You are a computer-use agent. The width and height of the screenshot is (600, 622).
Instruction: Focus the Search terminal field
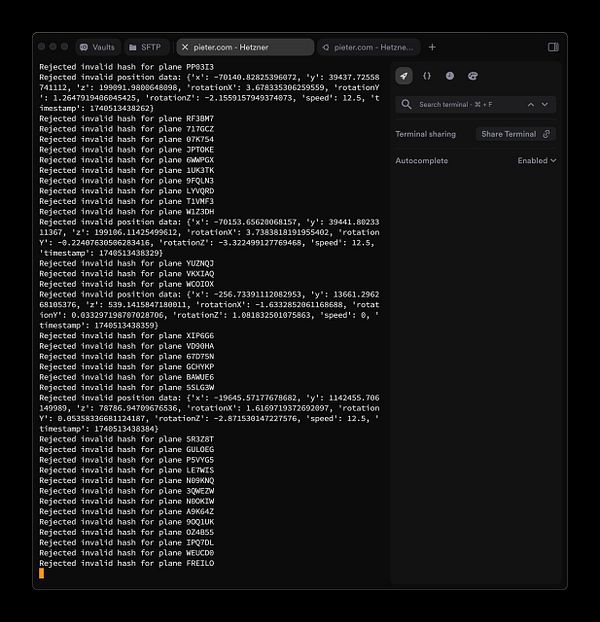click(x=475, y=104)
